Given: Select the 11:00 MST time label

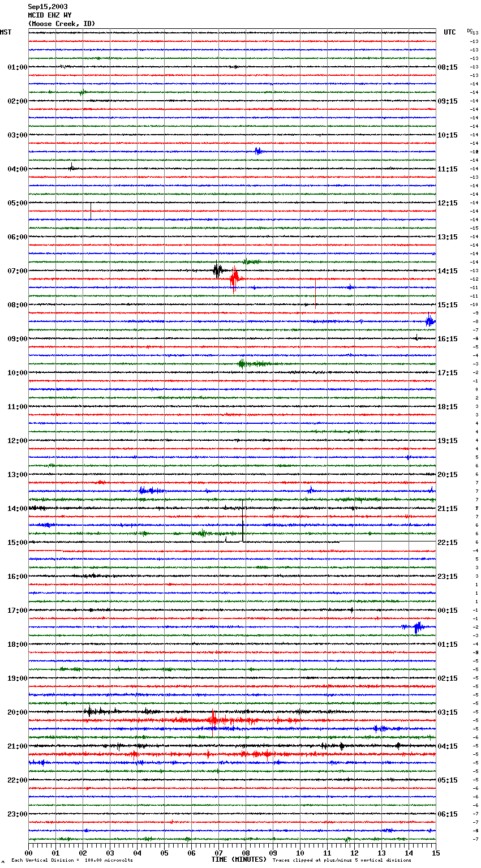Looking at the screenshot, I should pyautogui.click(x=18, y=407).
